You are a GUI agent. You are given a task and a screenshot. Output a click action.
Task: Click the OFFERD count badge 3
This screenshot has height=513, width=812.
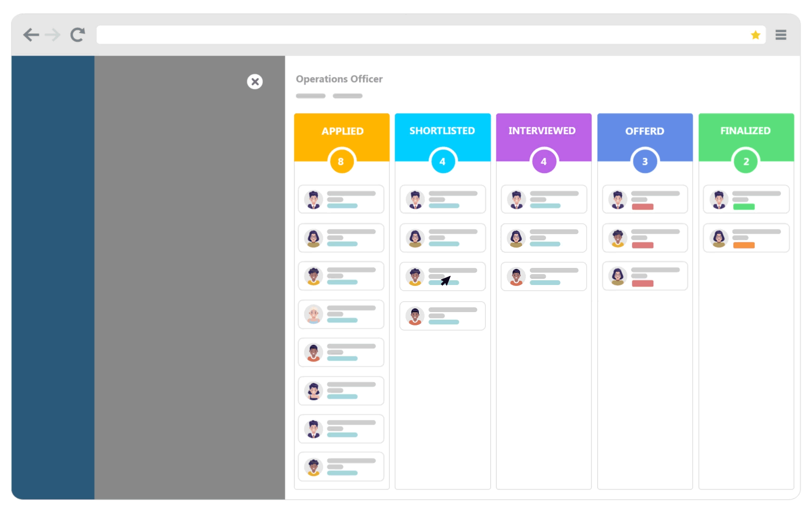point(645,161)
